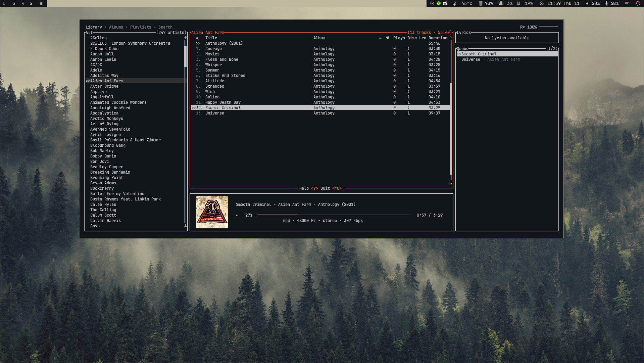
Task: Select the track Universe in the track list
Action: (x=320, y=113)
